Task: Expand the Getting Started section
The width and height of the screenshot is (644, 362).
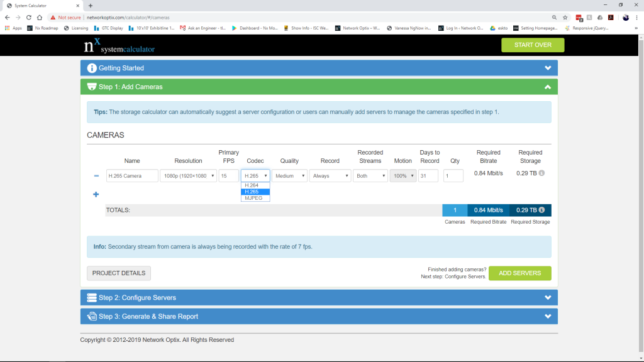Action: coord(318,68)
